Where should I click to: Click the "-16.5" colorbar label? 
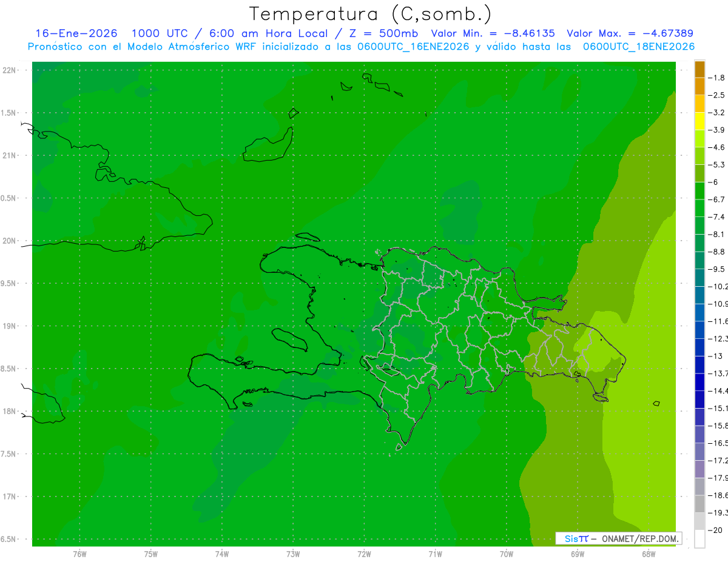pos(718,443)
